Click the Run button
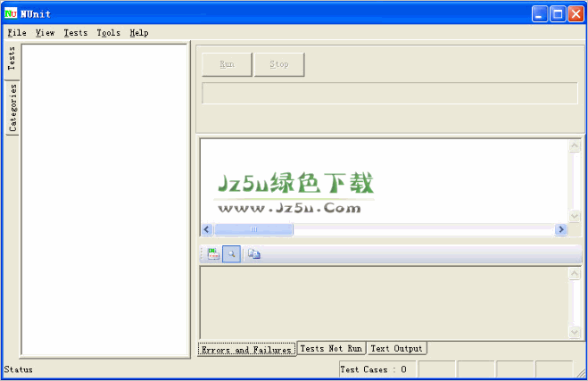This screenshot has width=588, height=381. pyautogui.click(x=227, y=64)
